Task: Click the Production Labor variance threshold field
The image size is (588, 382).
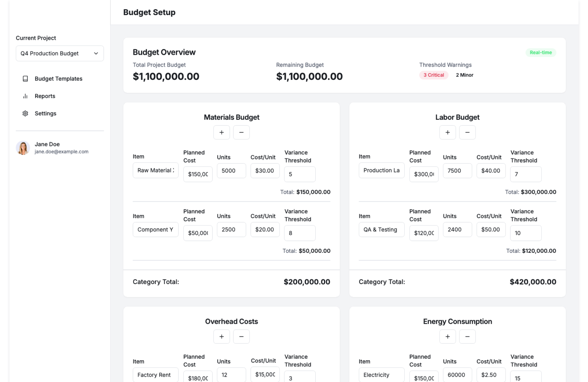Action: 526,174
